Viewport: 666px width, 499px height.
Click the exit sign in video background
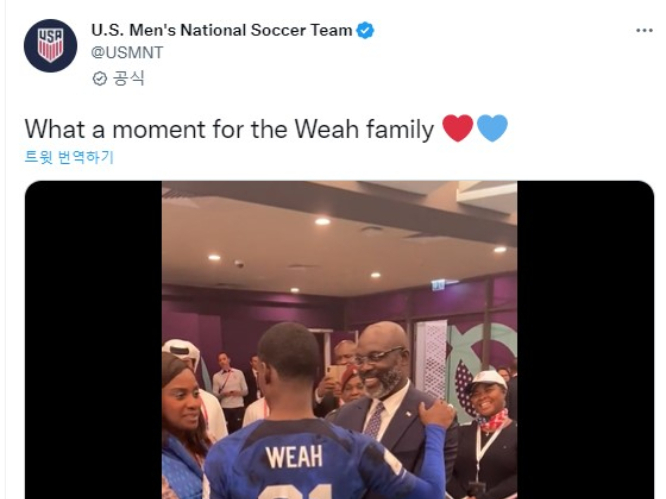click(438, 285)
